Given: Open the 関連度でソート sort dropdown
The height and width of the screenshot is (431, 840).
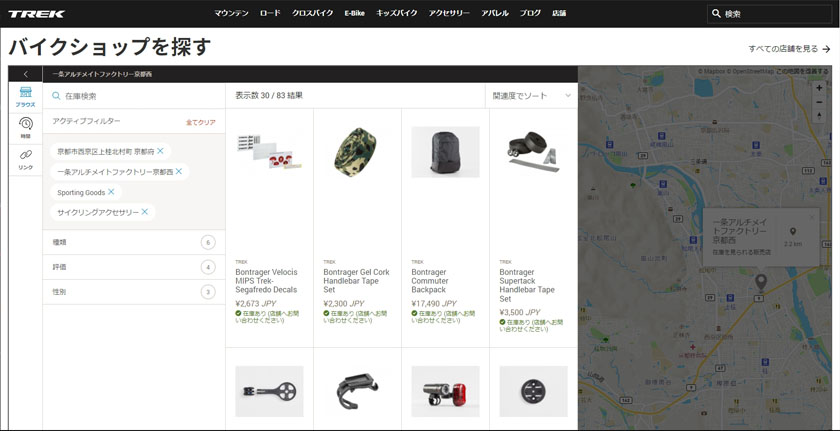Looking at the screenshot, I should [x=531, y=96].
